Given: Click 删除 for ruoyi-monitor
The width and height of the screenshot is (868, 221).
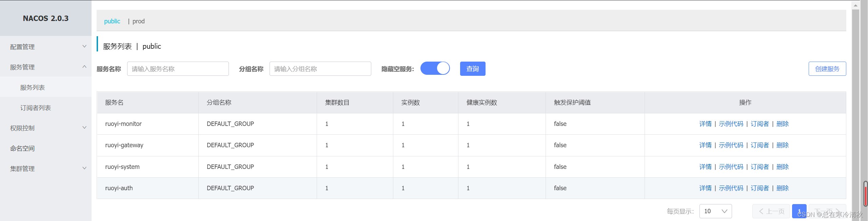Looking at the screenshot, I should [783, 124].
